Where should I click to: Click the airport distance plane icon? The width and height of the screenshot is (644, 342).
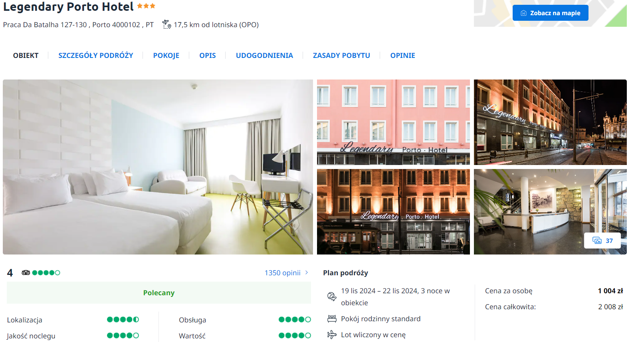pyautogui.click(x=166, y=25)
